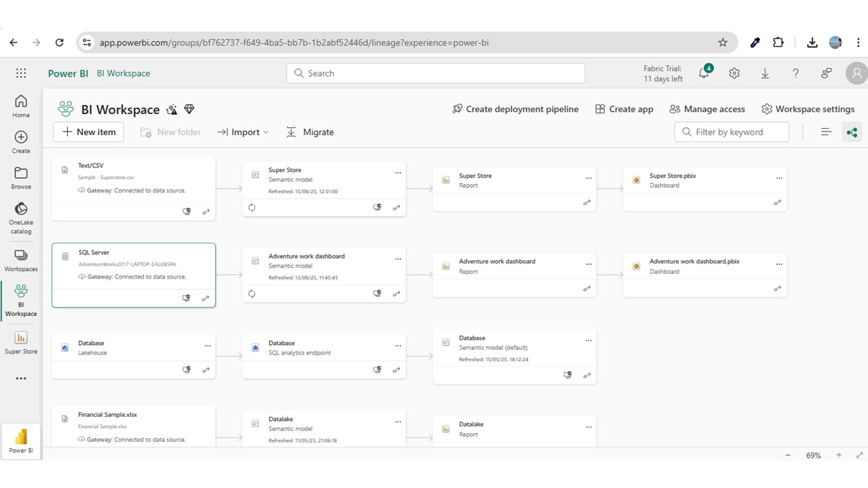Open Browse in the left sidebar

click(x=21, y=178)
